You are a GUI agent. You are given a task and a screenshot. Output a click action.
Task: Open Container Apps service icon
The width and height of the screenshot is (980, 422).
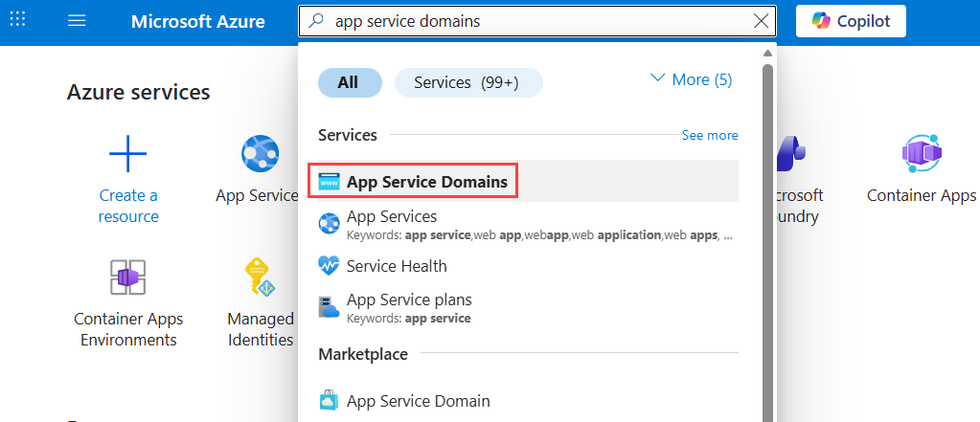pos(922,153)
